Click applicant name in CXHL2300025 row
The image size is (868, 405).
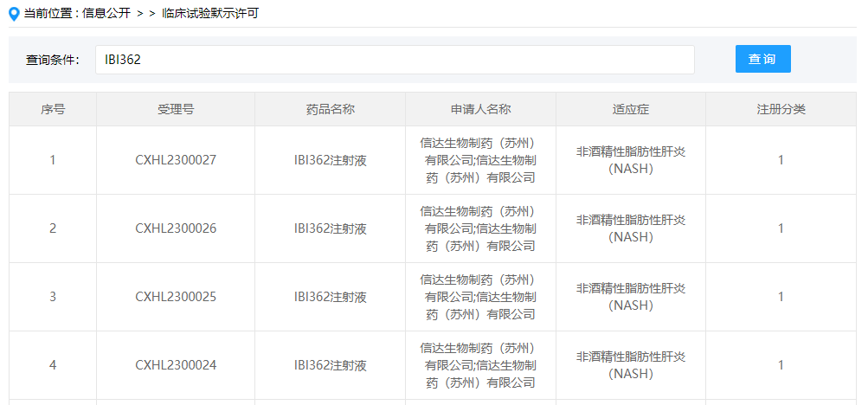tap(480, 297)
